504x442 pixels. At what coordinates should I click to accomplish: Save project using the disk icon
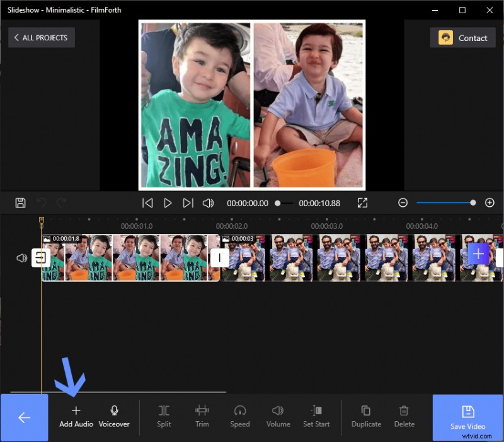pos(21,202)
